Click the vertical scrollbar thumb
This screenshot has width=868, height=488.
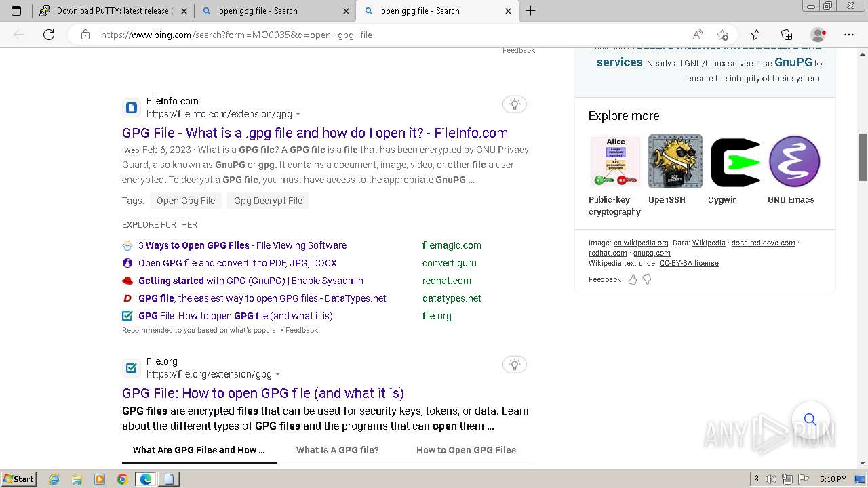(863, 157)
